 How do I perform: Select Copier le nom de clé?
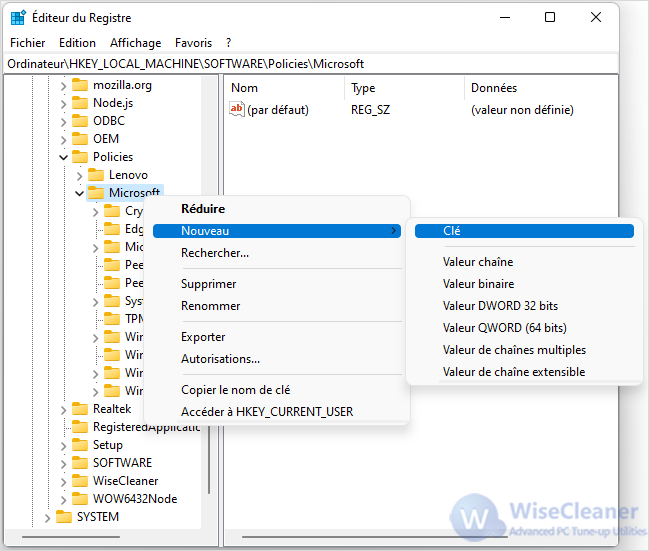[x=277, y=390]
